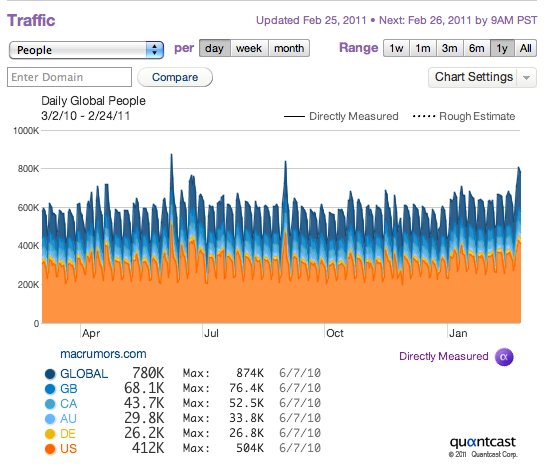Focus the Enter Domain field
Viewport: 545px width, 470px height.
[x=70, y=77]
